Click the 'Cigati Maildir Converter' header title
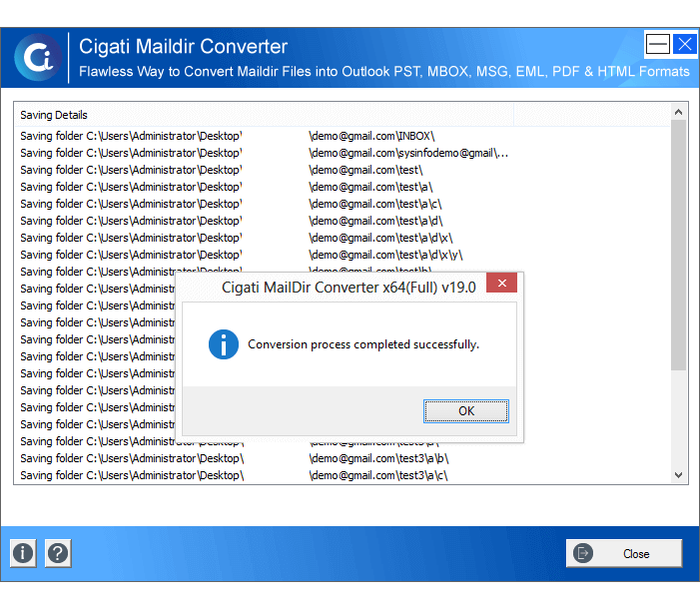700x610 pixels. [x=183, y=46]
